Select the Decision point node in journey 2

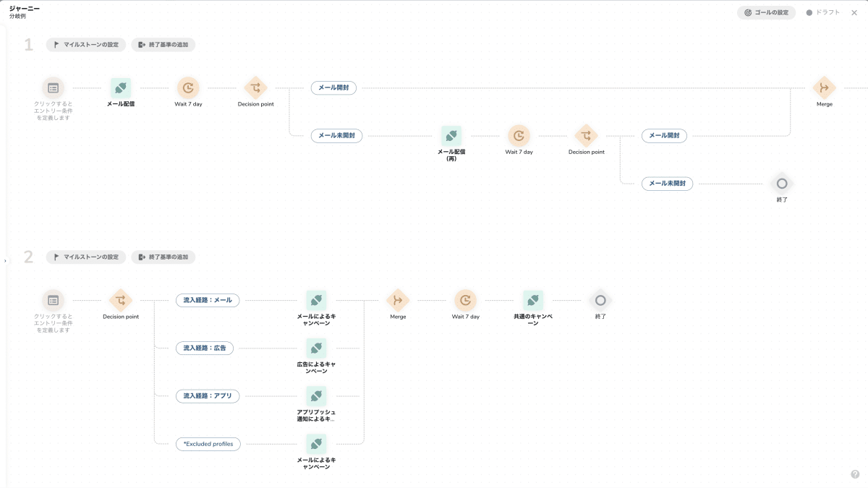[120, 299]
